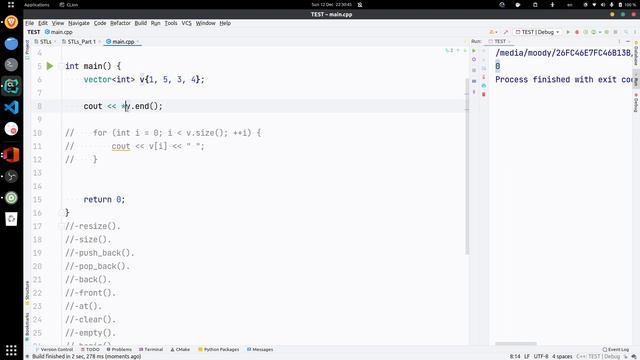Open the Messages tool window
Viewport: 640px width, 360px height.
[x=260, y=349]
